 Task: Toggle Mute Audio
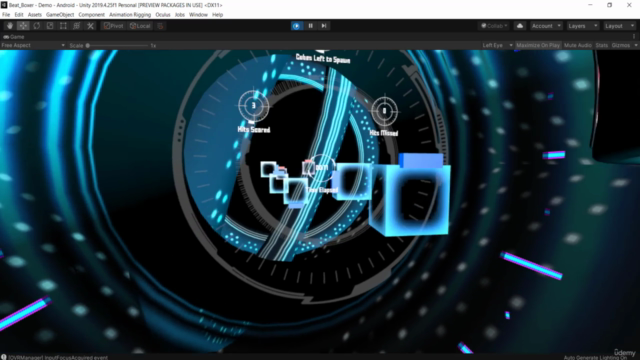pyautogui.click(x=578, y=45)
